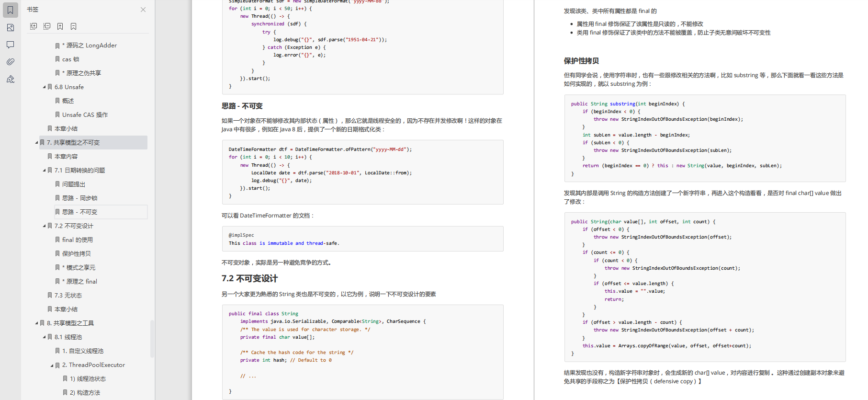Collapse the 8. 共享模型之工具 node
The width and height of the screenshot is (868, 400).
tap(37, 323)
